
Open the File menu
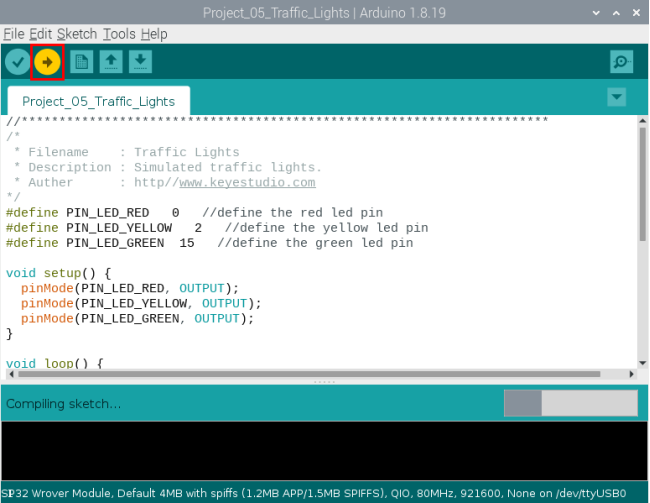pos(14,34)
